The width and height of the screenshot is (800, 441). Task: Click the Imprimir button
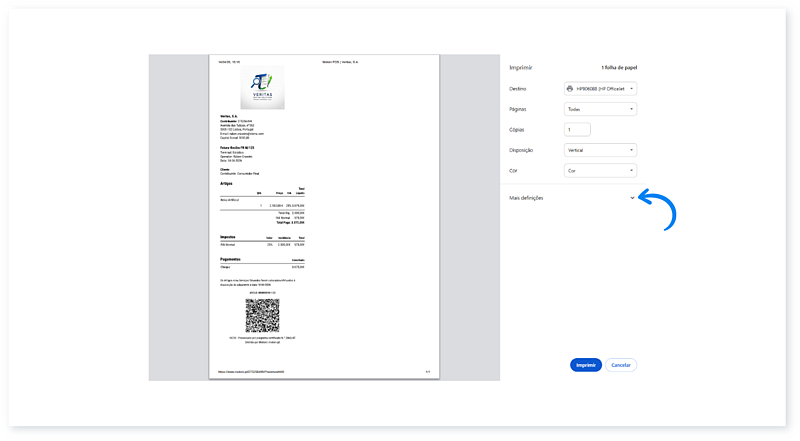point(586,365)
